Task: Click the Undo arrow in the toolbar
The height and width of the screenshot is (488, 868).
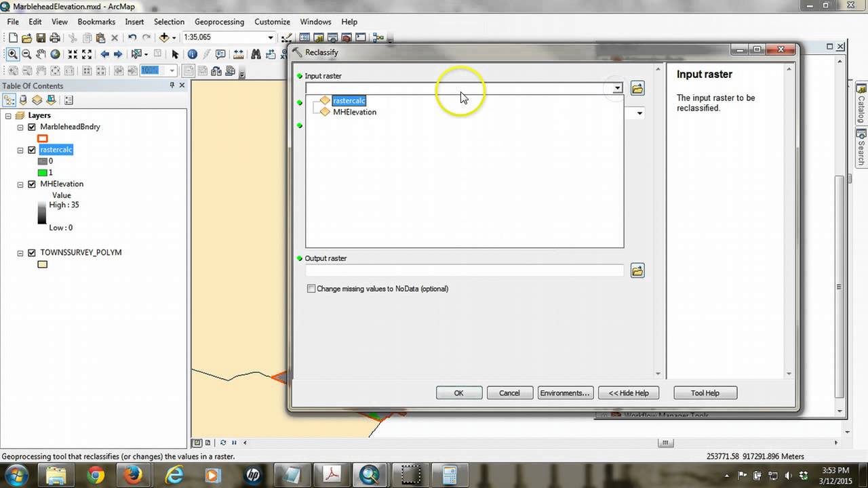Action: (x=132, y=38)
